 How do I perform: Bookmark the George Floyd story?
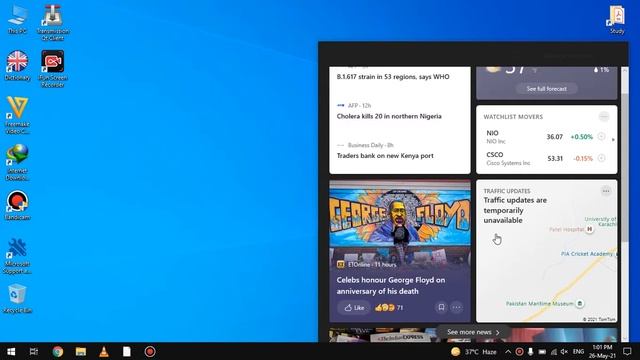[441, 307]
